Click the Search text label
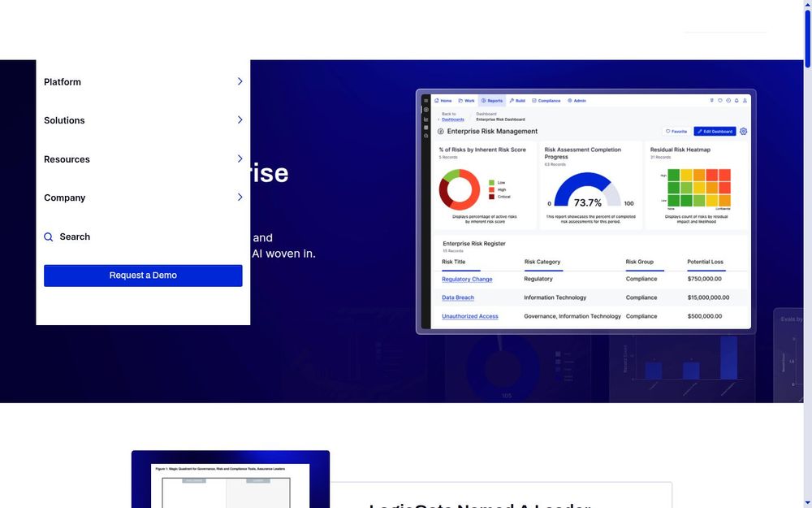The width and height of the screenshot is (812, 508). coord(75,237)
